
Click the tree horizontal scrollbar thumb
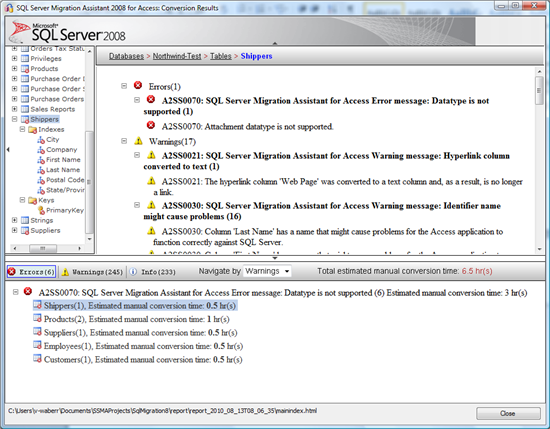click(43, 248)
